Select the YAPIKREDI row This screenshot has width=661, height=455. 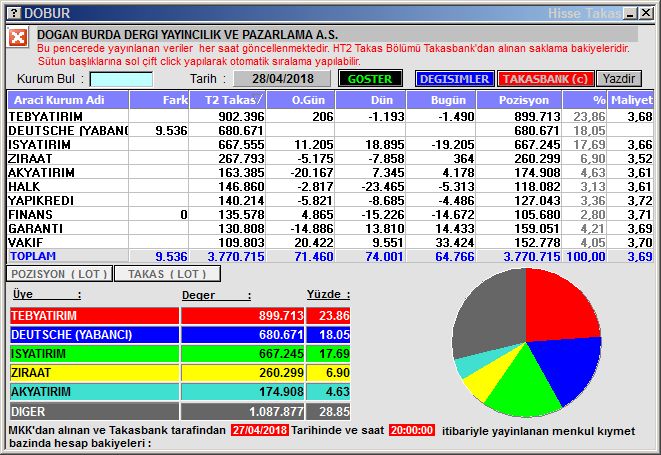point(330,200)
